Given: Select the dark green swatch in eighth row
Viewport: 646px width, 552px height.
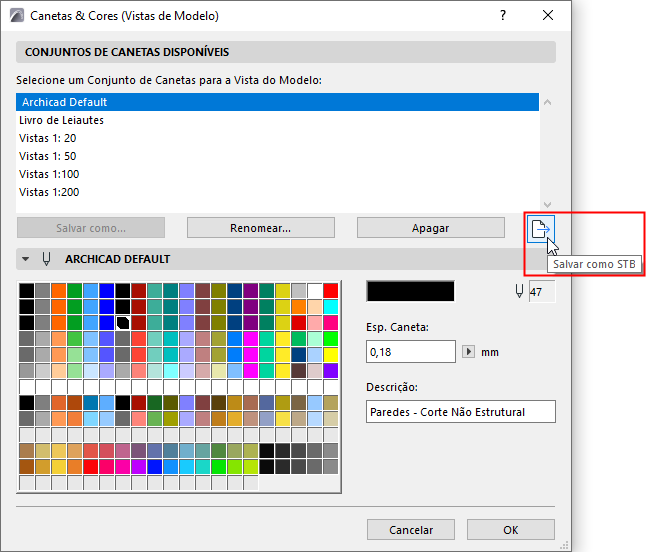Looking at the screenshot, I should pyautogui.click(x=155, y=403).
